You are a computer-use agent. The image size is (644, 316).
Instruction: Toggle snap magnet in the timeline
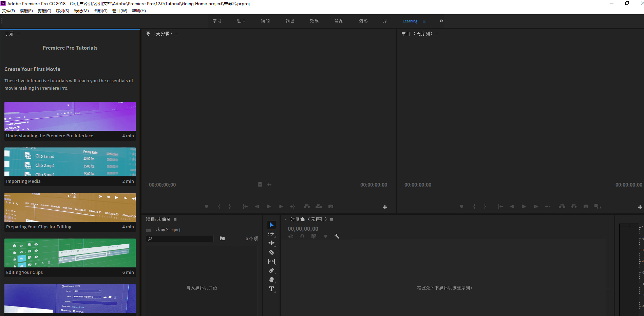click(302, 236)
